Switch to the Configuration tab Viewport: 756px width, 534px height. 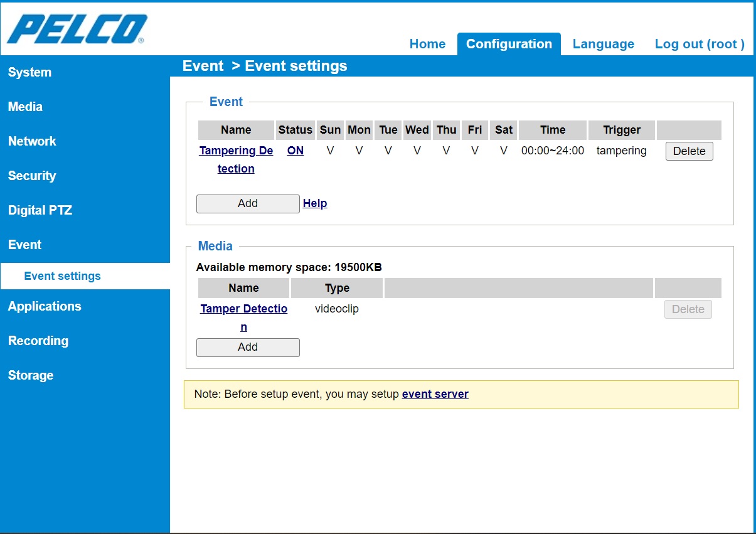[509, 44]
